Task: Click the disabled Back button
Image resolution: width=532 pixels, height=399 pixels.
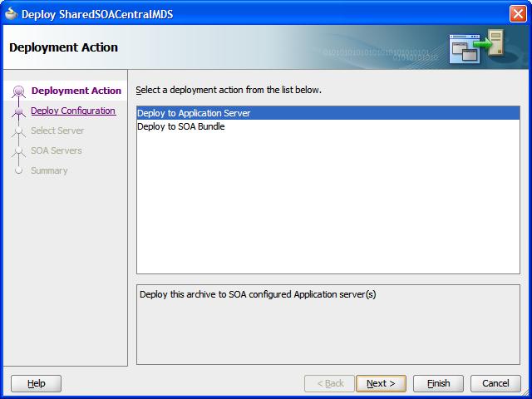Action: coord(329,383)
